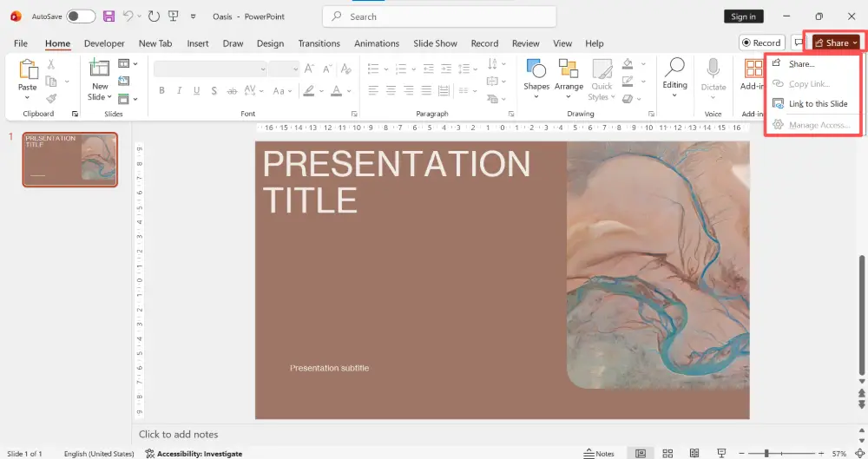Open the font size combo box
This screenshot has height=459, width=868.
(284, 69)
